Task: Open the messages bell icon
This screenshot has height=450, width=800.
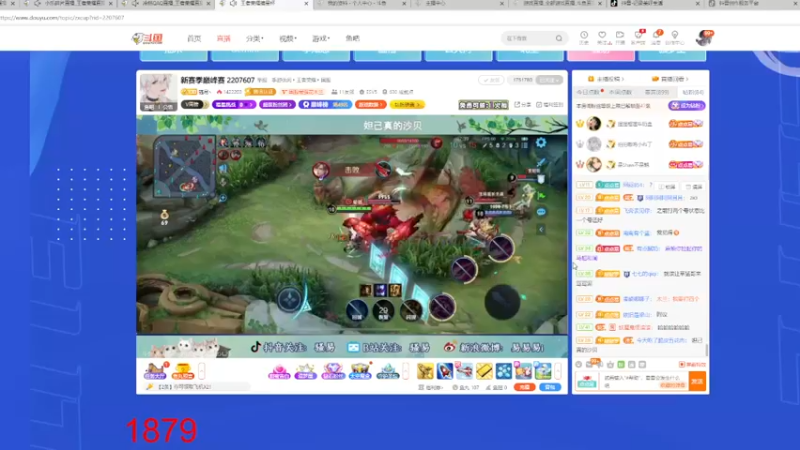Action: click(x=657, y=37)
